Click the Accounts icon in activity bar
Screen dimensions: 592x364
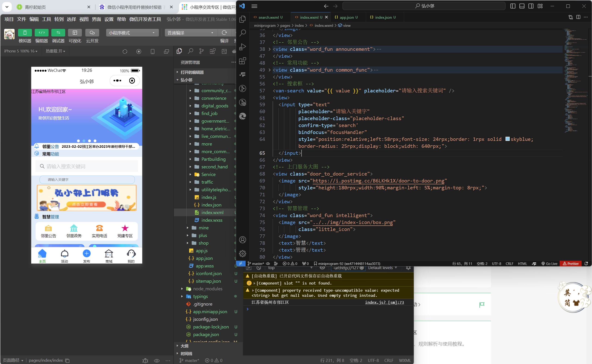click(243, 240)
